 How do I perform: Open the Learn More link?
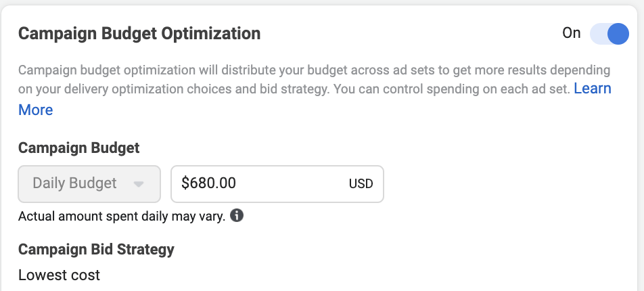point(592,89)
